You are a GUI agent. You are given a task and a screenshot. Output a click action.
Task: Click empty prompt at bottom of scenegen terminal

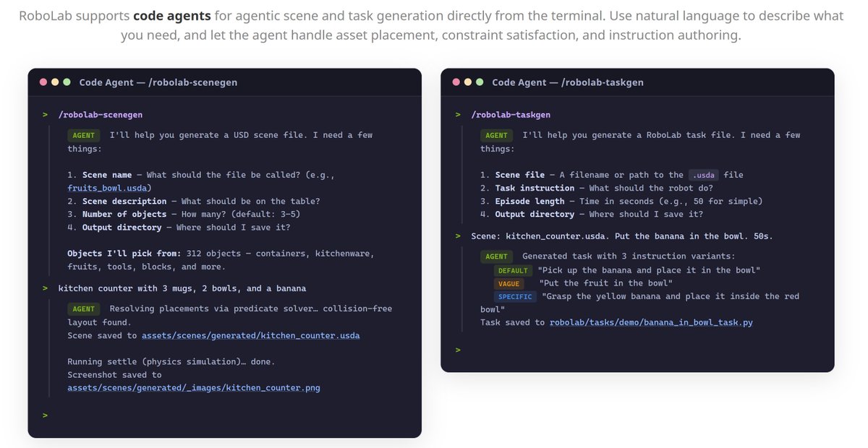(45, 415)
